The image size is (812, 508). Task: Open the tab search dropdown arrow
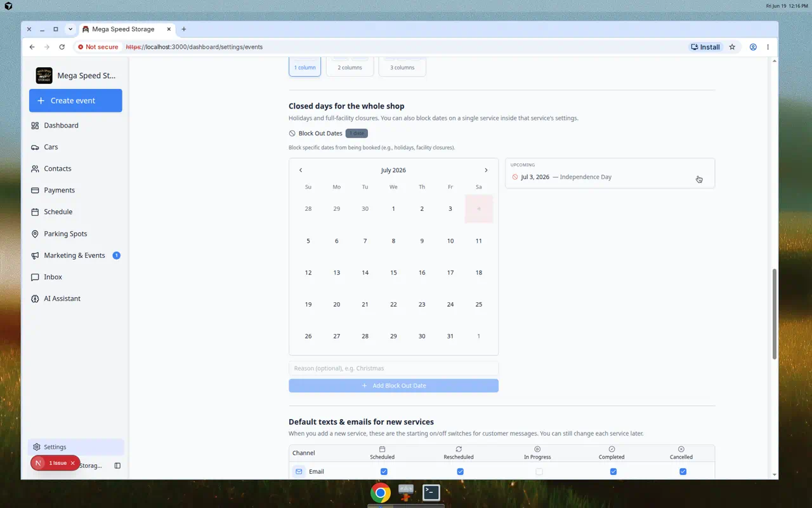point(70,29)
